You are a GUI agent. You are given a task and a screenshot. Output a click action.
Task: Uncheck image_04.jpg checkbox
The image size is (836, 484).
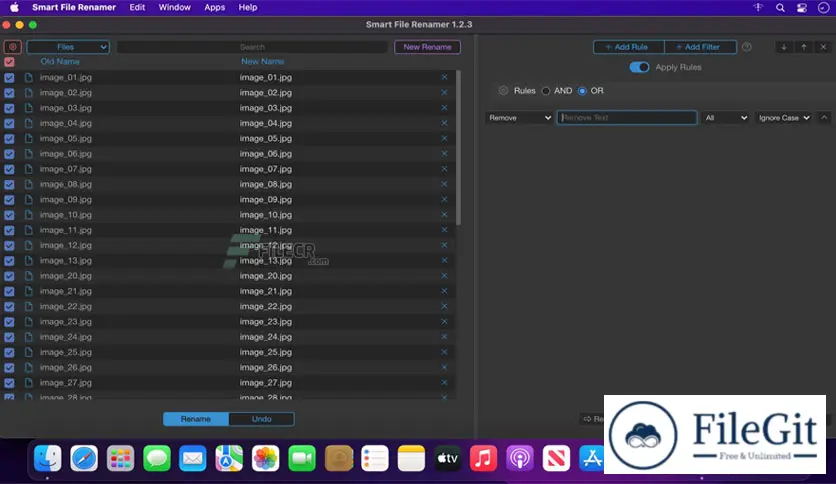tap(9, 123)
